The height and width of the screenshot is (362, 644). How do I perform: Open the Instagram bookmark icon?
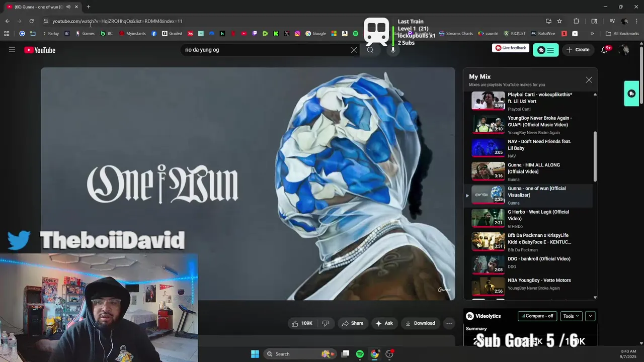[x=297, y=34]
